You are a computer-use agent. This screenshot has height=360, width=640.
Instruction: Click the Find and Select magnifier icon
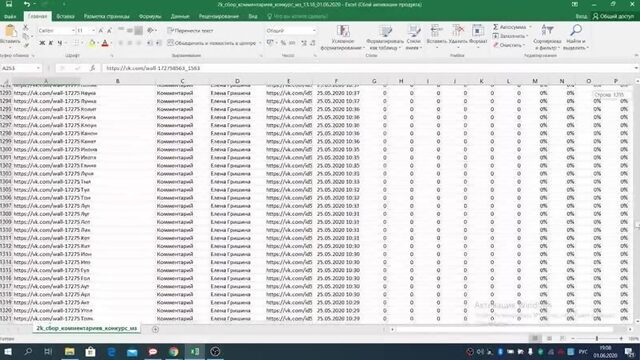(x=576, y=30)
